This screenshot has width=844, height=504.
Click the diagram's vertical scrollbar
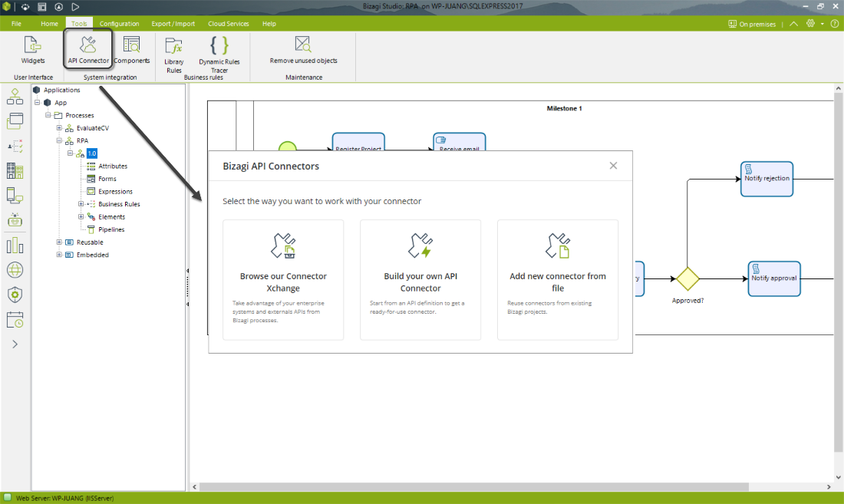838,272
